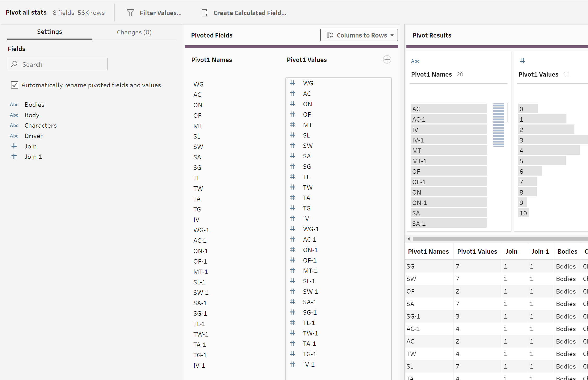Click the Pivot1 Names summary scroll thumbnail

click(499, 113)
